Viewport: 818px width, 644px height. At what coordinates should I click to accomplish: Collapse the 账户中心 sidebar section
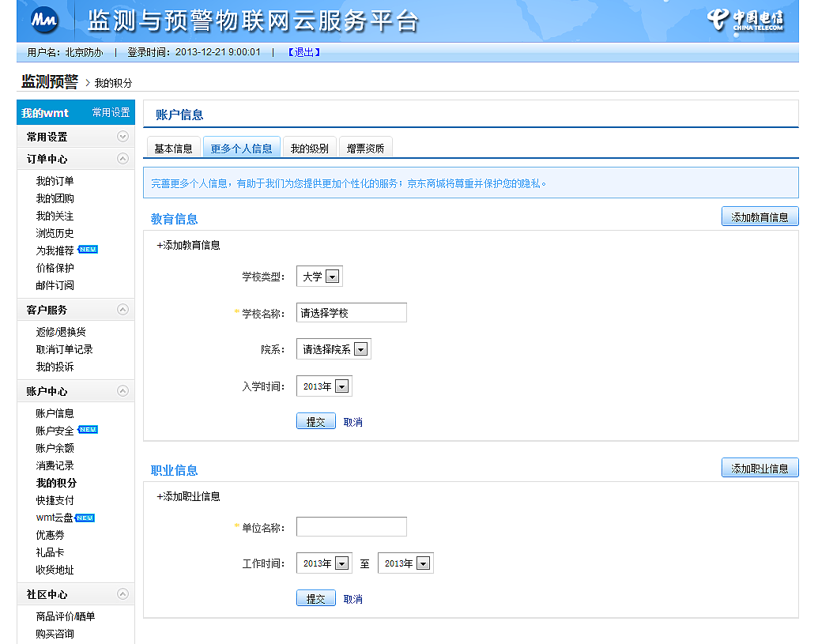(x=123, y=391)
